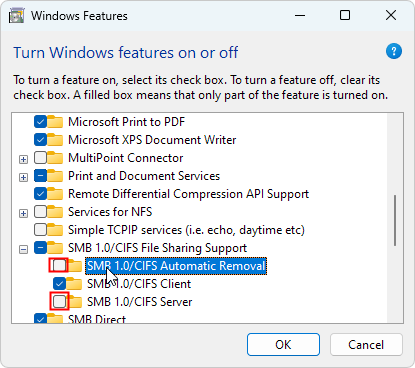Check SMB 1.0/CIFS Server checkbox
Screen dimensions: 415x368
59,302
